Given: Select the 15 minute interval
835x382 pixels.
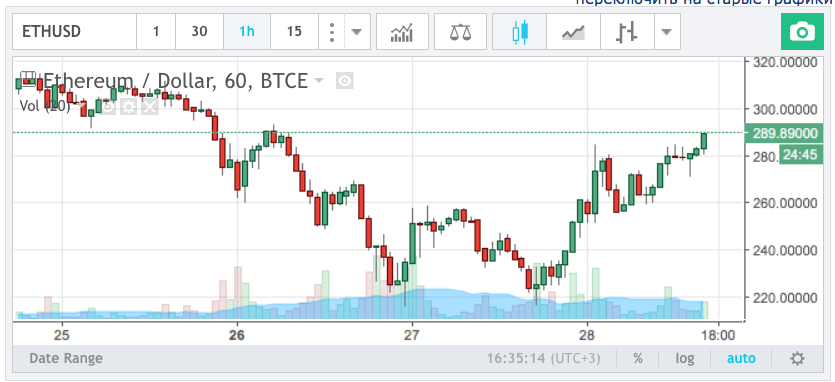Looking at the screenshot, I should coord(294,31).
